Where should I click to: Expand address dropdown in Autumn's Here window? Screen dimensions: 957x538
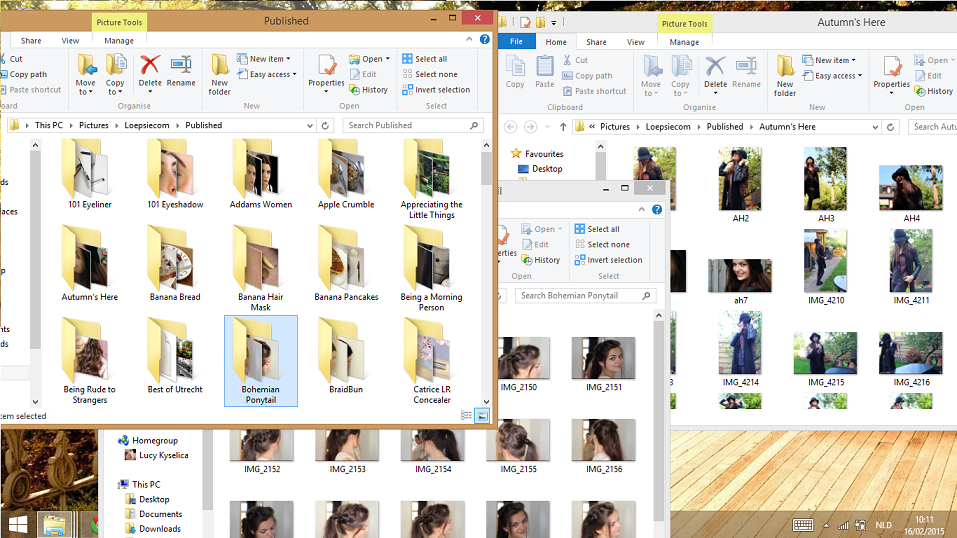click(875, 127)
